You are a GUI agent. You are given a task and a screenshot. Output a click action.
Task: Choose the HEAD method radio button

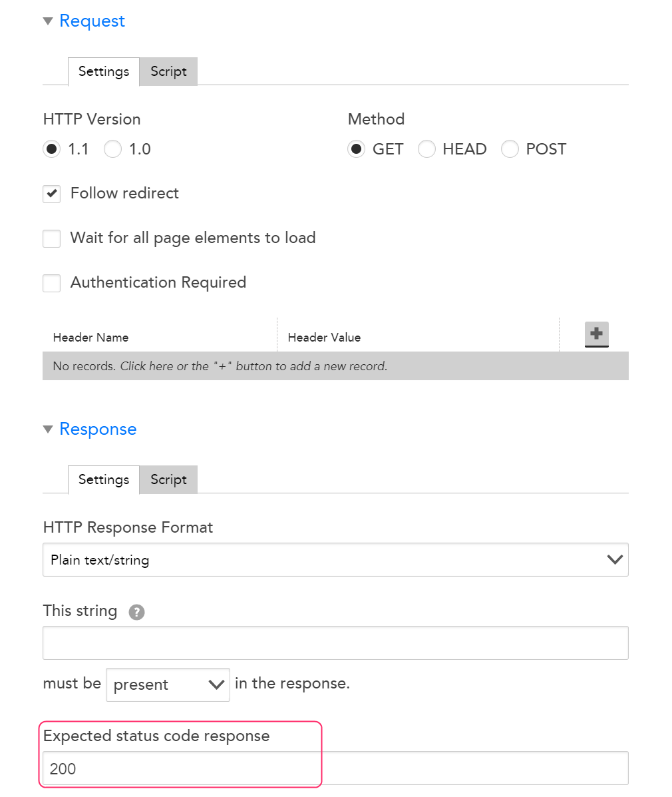coord(426,149)
